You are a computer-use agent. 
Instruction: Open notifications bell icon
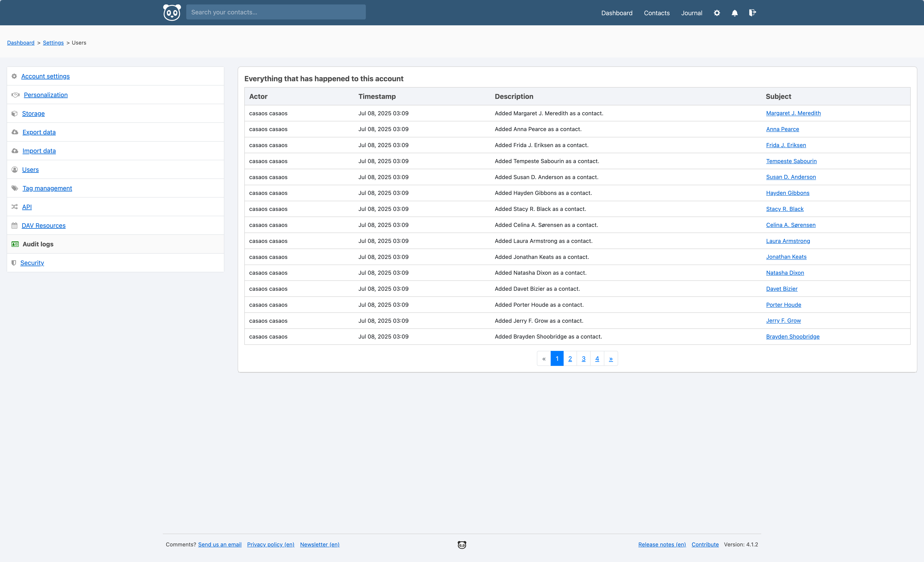click(735, 13)
